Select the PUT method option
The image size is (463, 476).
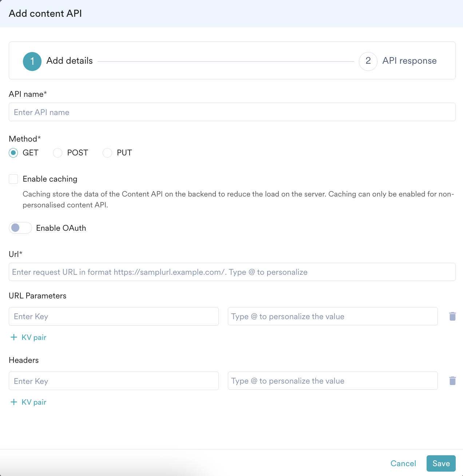pos(107,153)
